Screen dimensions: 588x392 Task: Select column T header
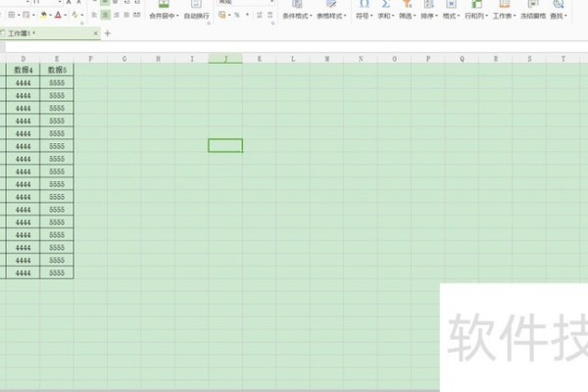563,59
